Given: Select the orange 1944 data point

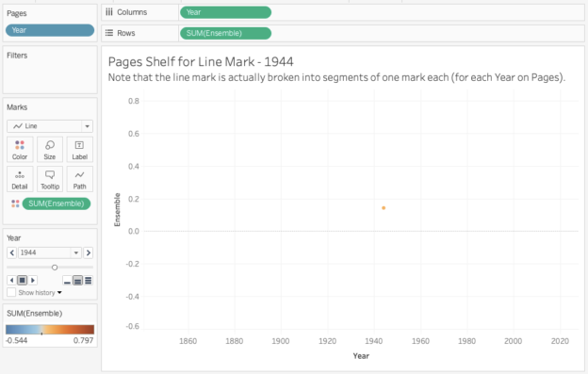Looking at the screenshot, I should [x=384, y=207].
